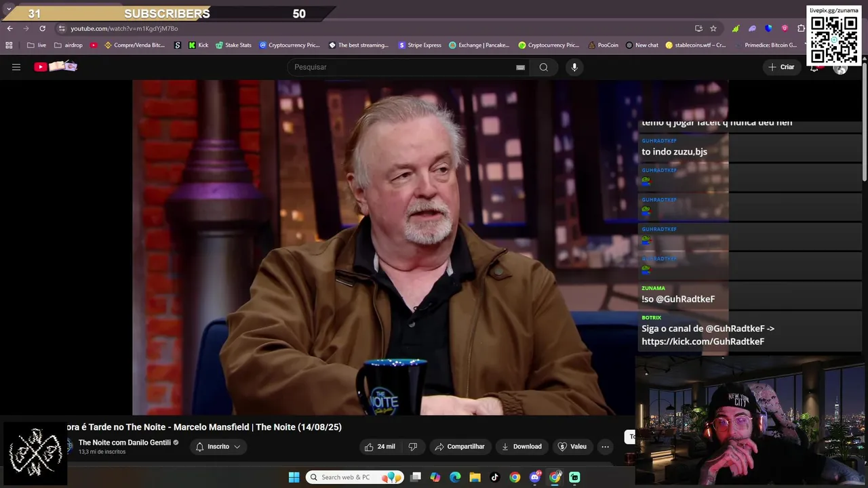Focus the youtube.com address bar URL
This screenshot has width=868, height=488.
pyautogui.click(x=124, y=28)
